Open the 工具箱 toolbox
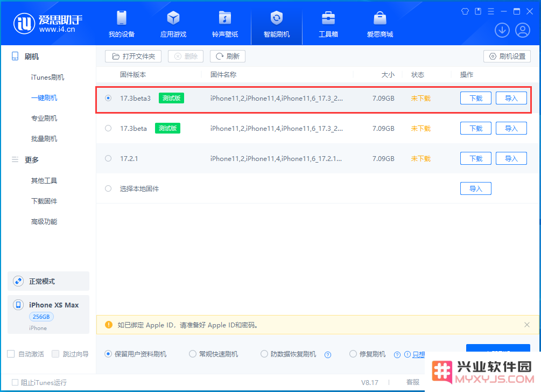Viewport: 541px width, 392px height. 328,24
